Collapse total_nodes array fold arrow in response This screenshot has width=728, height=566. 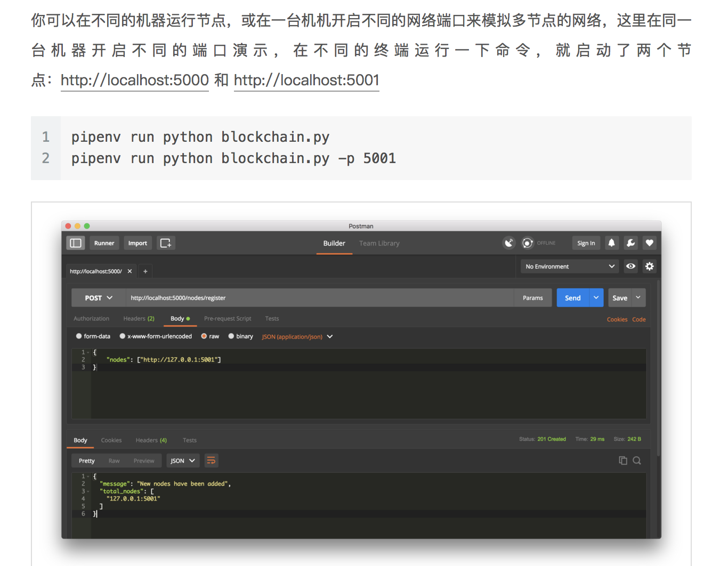click(x=88, y=491)
